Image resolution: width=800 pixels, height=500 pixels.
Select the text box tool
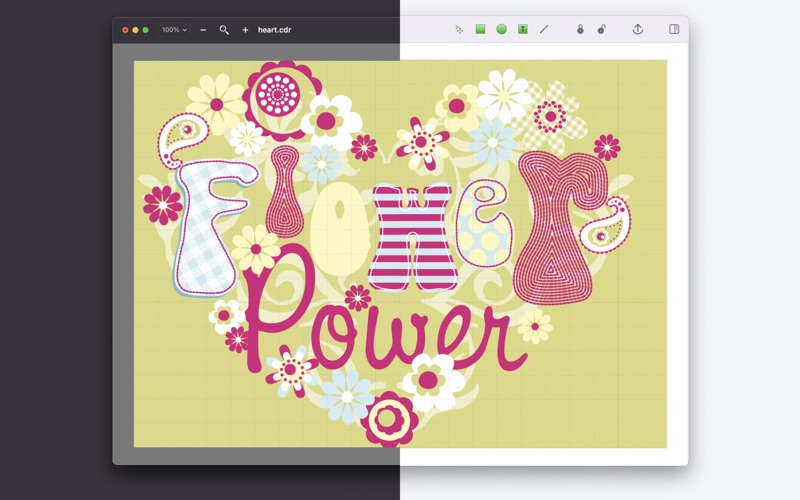523,29
